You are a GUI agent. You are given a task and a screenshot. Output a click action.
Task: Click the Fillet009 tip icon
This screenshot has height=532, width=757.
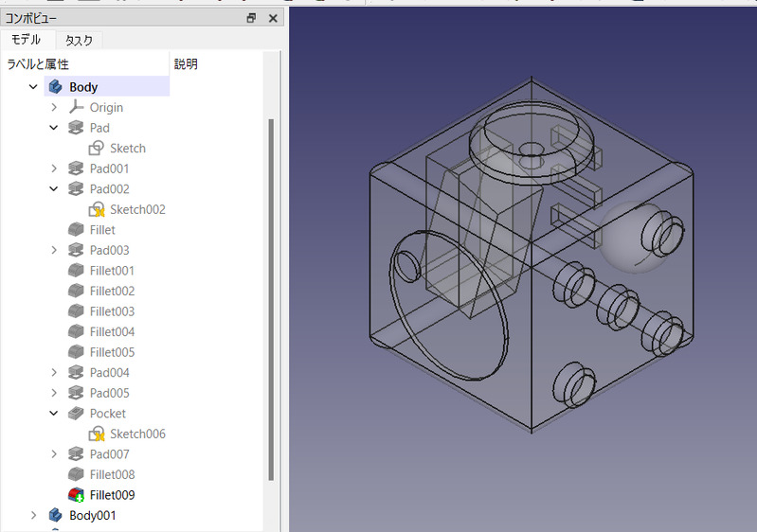[76, 495]
